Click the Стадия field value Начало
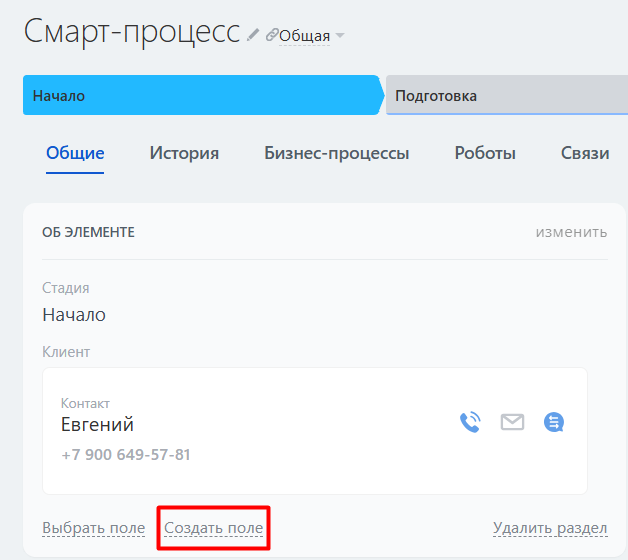The height and width of the screenshot is (560, 628). [x=74, y=314]
